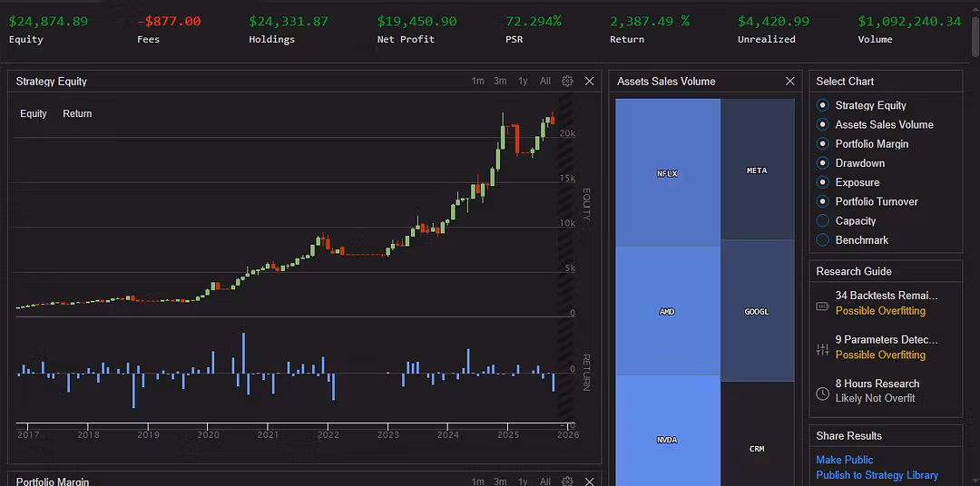The width and height of the screenshot is (980, 486).
Task: Toggle the Drawdown chart option
Action: point(823,163)
